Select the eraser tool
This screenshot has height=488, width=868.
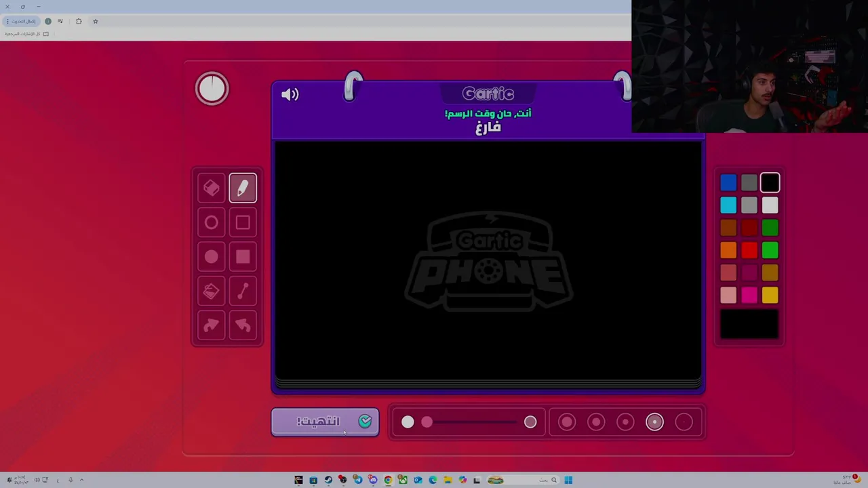[x=212, y=188]
